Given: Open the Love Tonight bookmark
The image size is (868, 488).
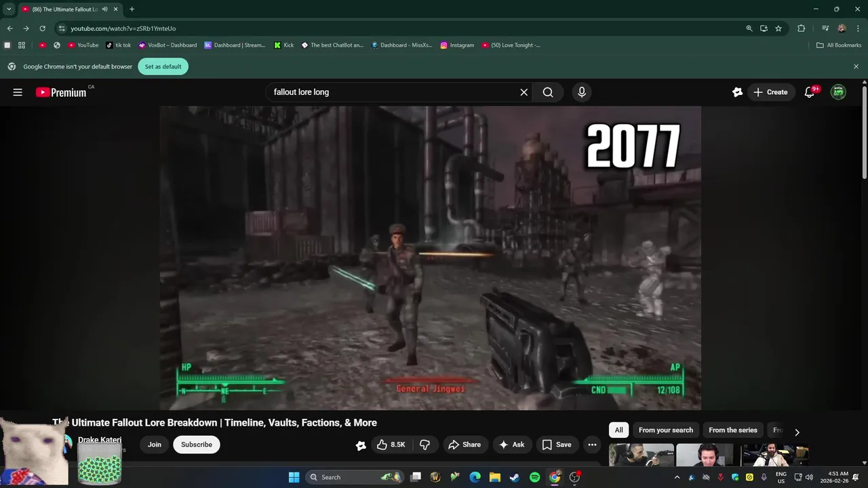Looking at the screenshot, I should pyautogui.click(x=511, y=45).
